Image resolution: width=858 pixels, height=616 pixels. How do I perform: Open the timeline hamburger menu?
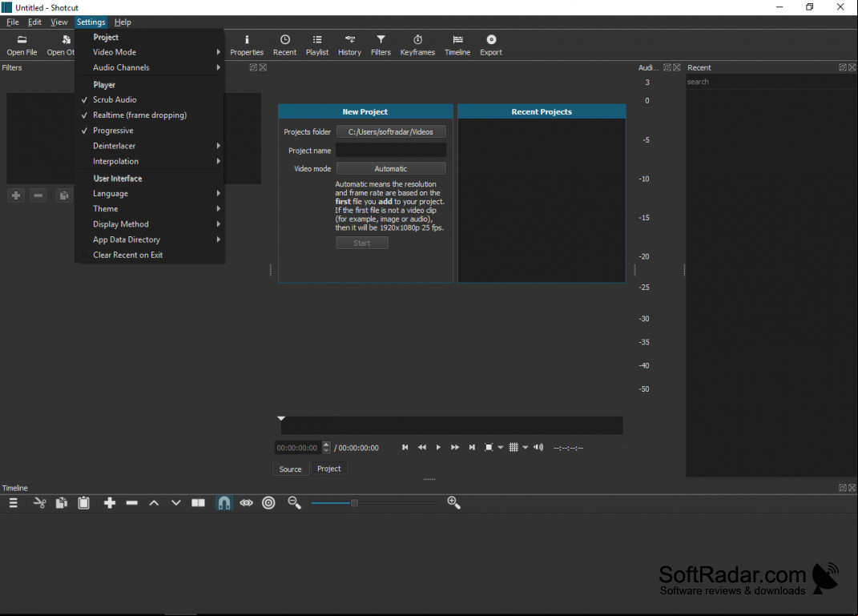[x=13, y=503]
